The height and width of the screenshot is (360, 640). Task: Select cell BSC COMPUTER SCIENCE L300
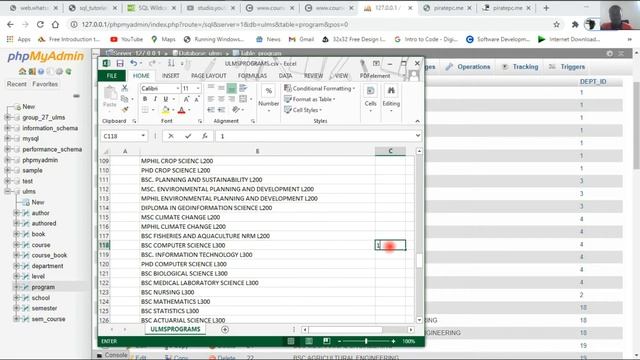(257, 245)
